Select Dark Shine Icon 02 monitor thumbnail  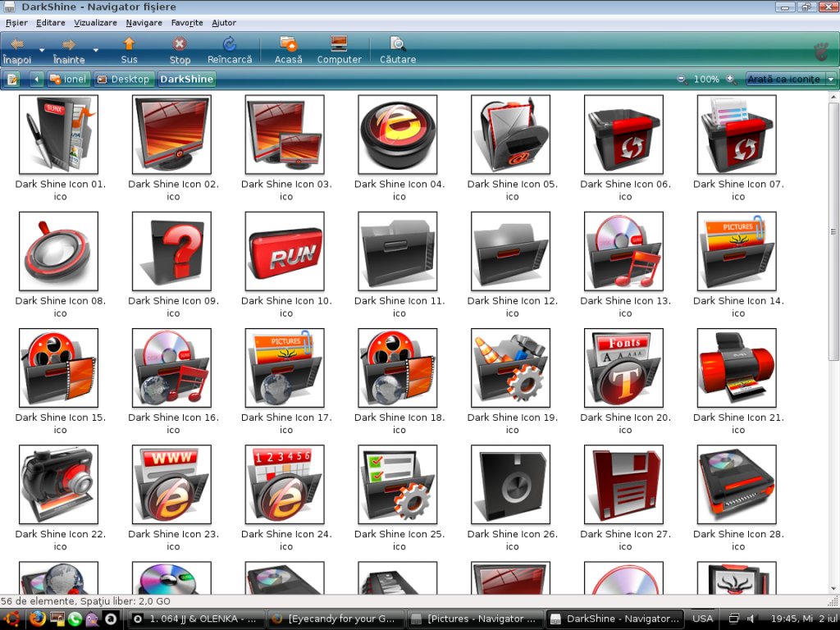[171, 135]
